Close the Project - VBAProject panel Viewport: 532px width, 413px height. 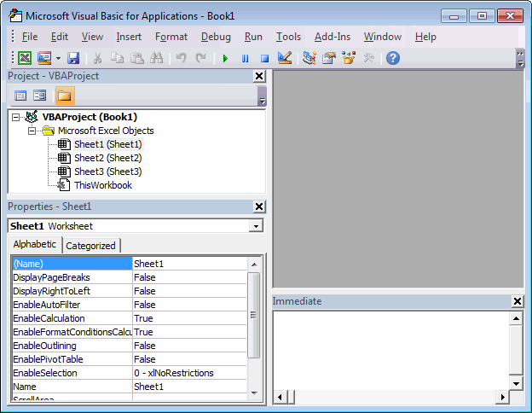pyautogui.click(x=259, y=76)
